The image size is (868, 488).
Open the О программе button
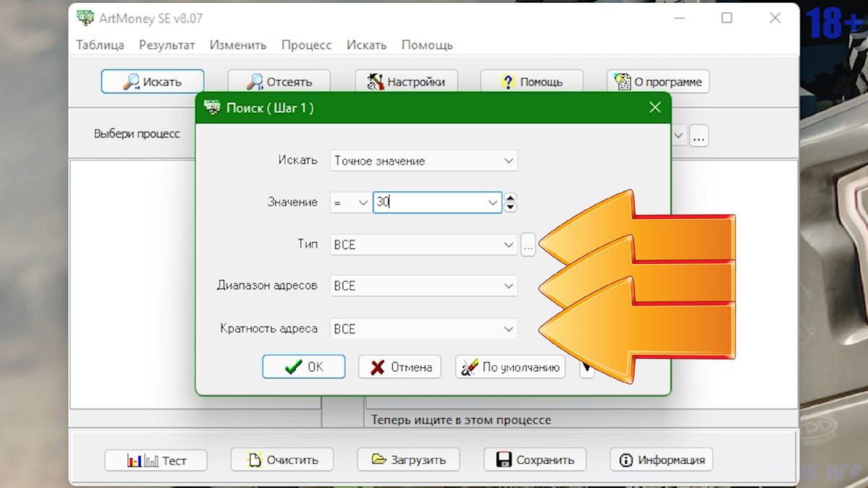click(x=658, y=82)
